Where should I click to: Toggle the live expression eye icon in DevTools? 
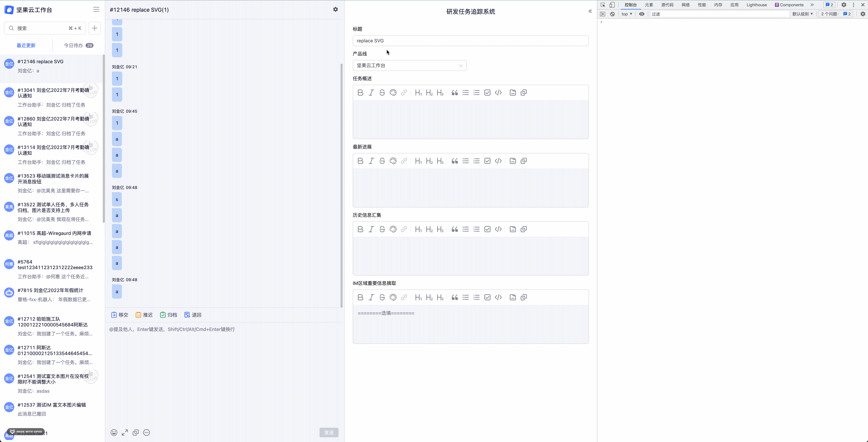642,14
